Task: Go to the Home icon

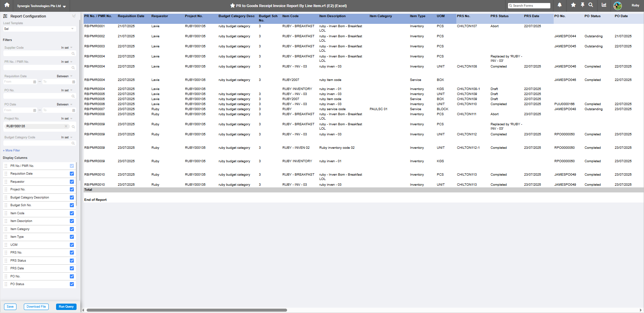Action: (x=7, y=5)
